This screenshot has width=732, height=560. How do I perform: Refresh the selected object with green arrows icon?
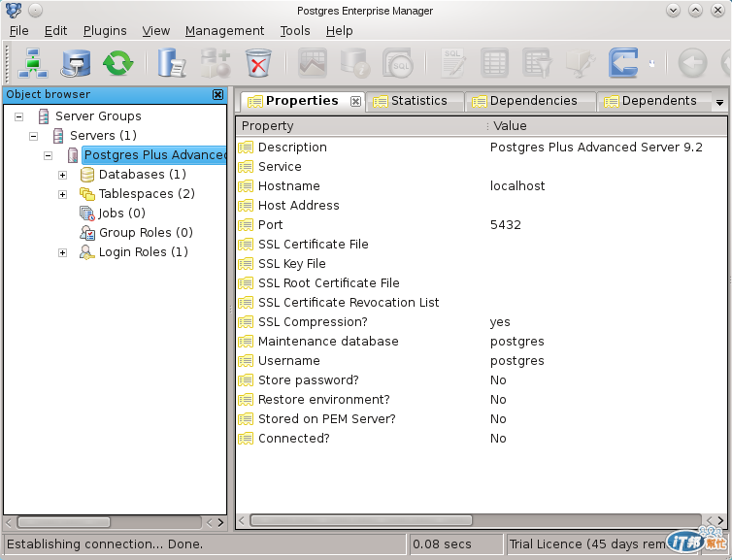[x=118, y=63]
